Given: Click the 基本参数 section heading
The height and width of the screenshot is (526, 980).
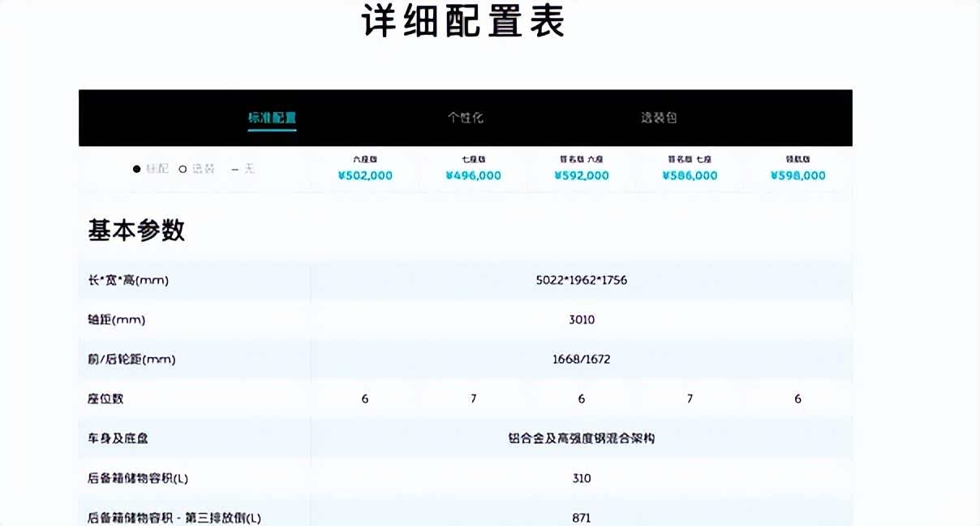Looking at the screenshot, I should point(136,231).
